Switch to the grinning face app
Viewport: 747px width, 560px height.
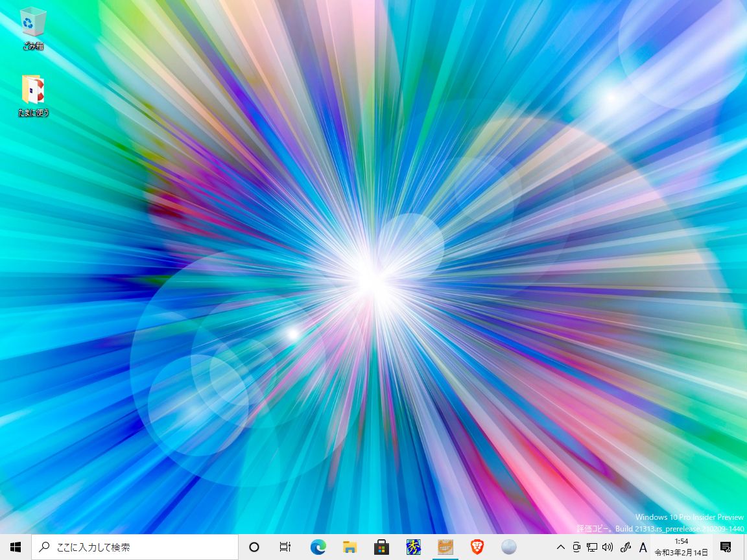click(x=445, y=547)
